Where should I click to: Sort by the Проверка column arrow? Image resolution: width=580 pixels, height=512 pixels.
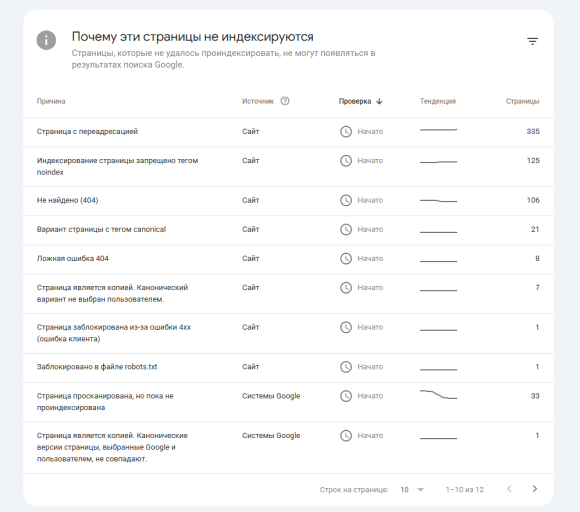point(379,101)
